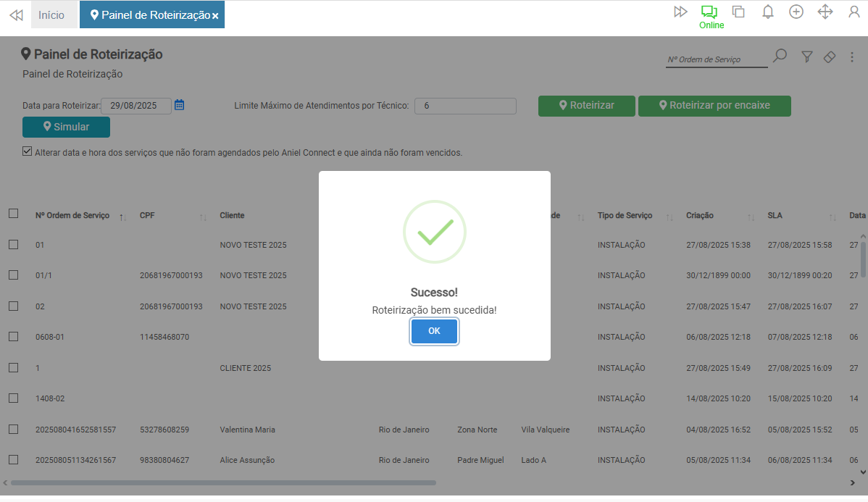Toggle the select-all header checkbox
Image resolution: width=868 pixels, height=502 pixels.
pyautogui.click(x=13, y=214)
